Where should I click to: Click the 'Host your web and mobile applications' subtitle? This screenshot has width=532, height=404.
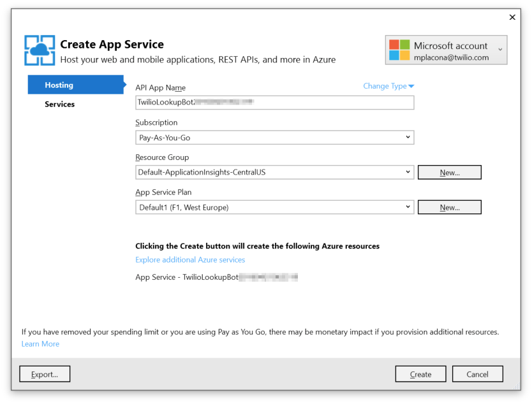pos(198,60)
